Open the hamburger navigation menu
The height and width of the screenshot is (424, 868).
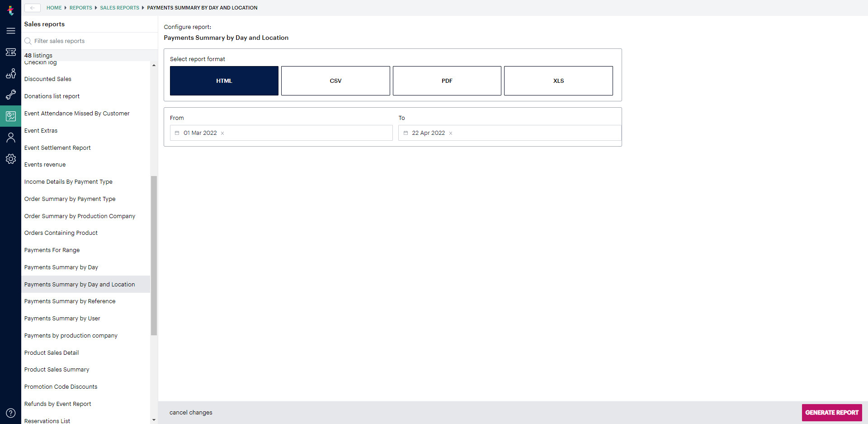click(11, 31)
